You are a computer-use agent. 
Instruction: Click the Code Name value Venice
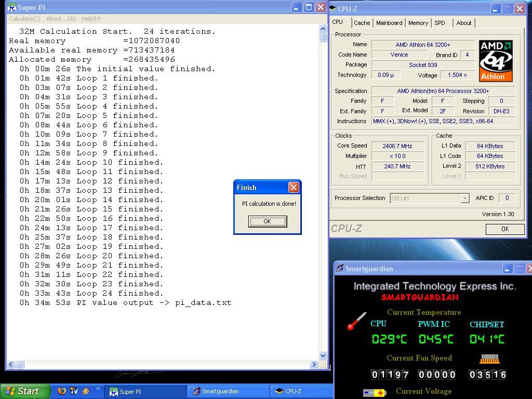click(x=399, y=55)
